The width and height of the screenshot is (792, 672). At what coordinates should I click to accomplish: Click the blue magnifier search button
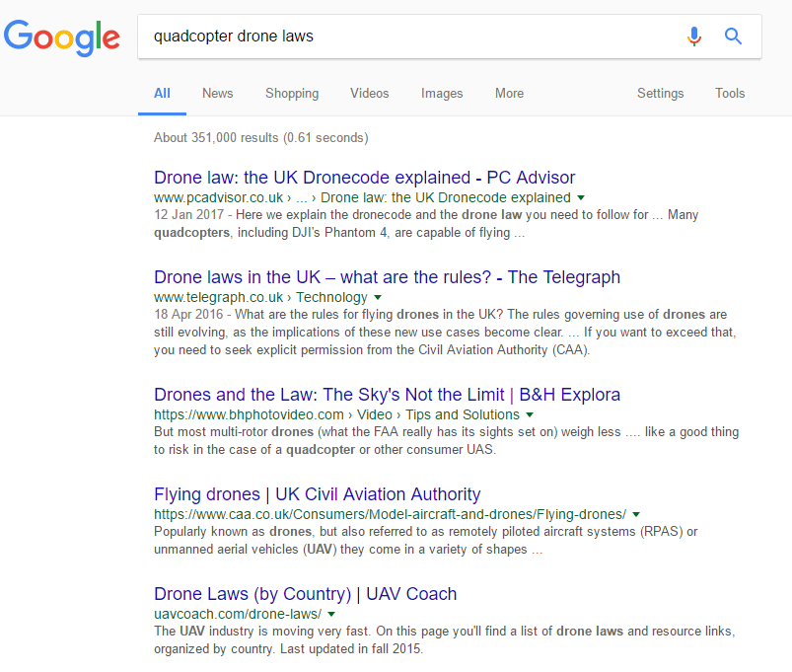click(733, 37)
